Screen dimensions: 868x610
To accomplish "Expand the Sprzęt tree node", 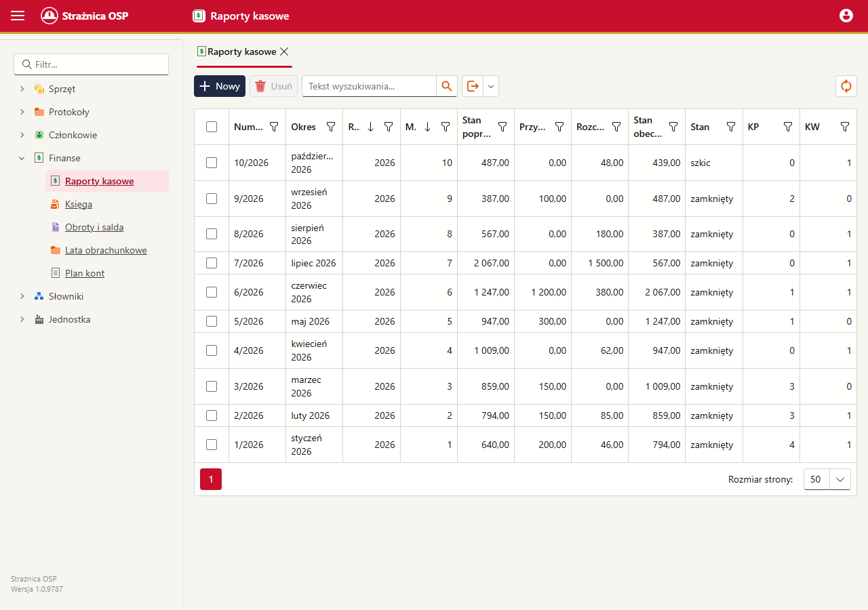I will (x=22, y=89).
